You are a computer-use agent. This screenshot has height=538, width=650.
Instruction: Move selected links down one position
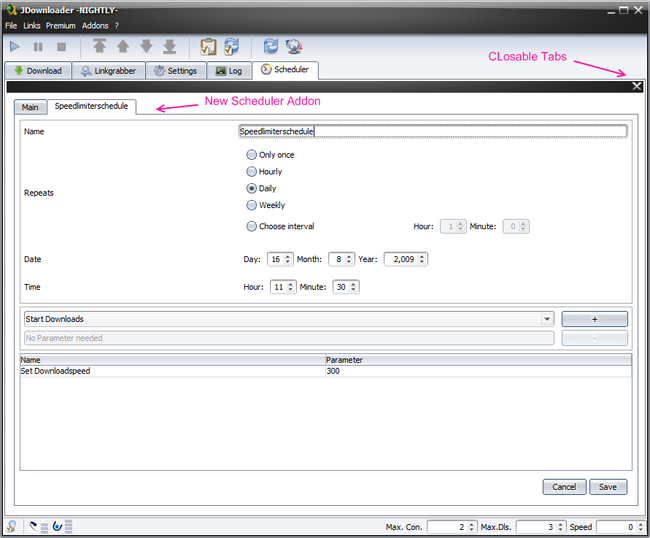146,46
